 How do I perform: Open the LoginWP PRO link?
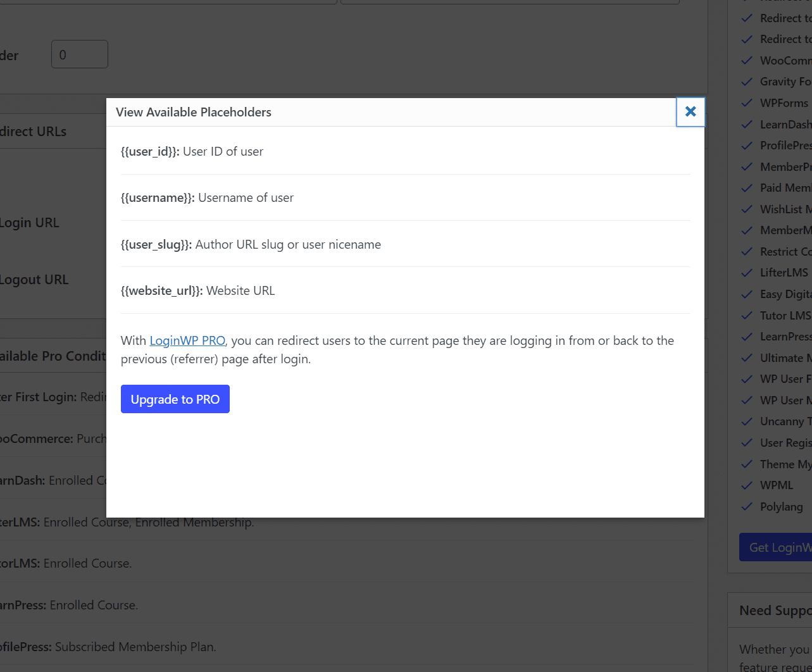(187, 340)
